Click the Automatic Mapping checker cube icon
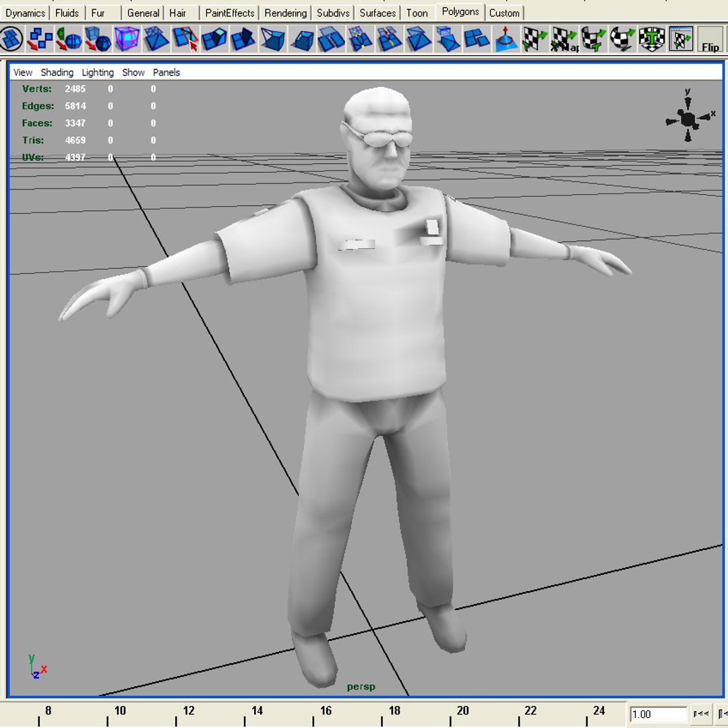728x728 pixels. [651, 38]
